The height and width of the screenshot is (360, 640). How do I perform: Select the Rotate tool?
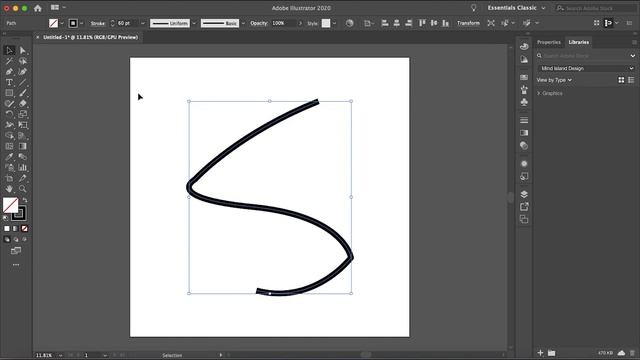point(9,114)
